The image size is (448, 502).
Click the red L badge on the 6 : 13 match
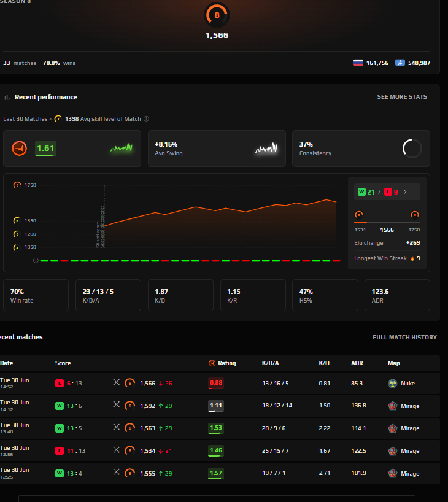[x=60, y=383]
